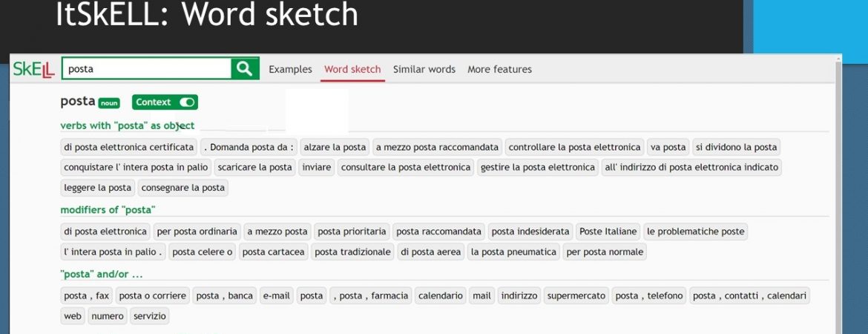Open the Examples tab
This screenshot has width=868, height=334.
[290, 69]
